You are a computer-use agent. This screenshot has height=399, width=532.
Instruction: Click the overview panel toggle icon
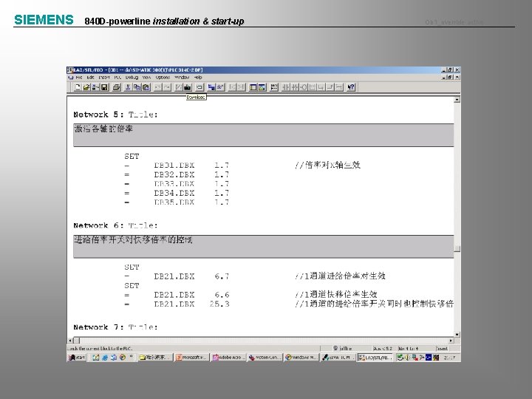(x=253, y=87)
